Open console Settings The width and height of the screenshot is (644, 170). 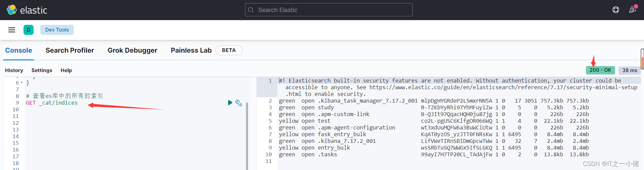pyautogui.click(x=42, y=70)
